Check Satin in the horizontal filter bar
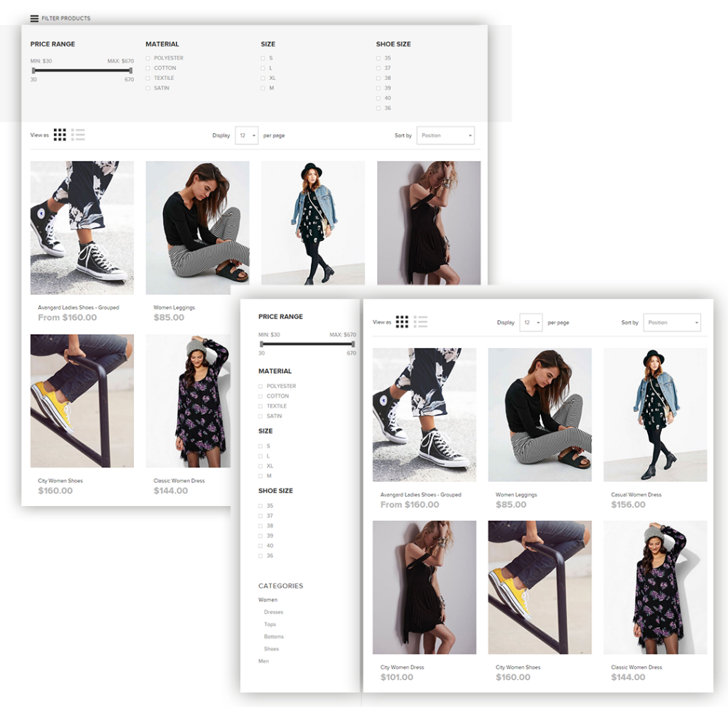Image resolution: width=728 pixels, height=707 pixels. coord(148,88)
